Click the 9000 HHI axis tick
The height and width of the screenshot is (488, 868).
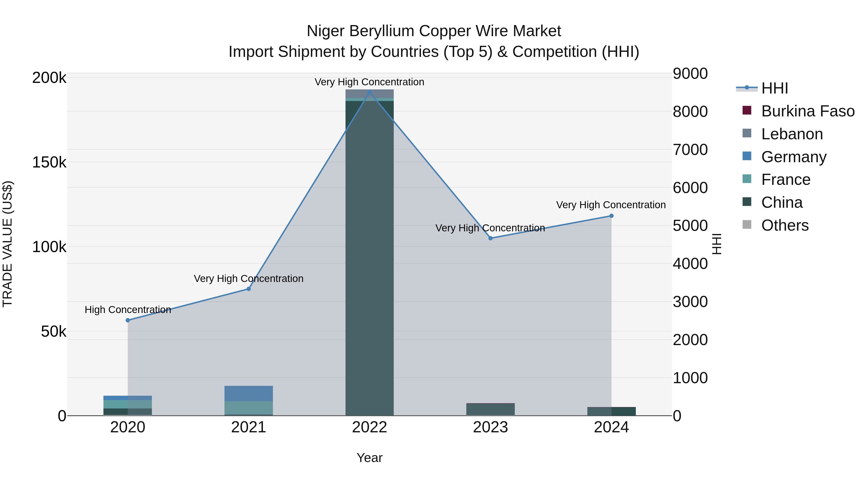pos(691,74)
